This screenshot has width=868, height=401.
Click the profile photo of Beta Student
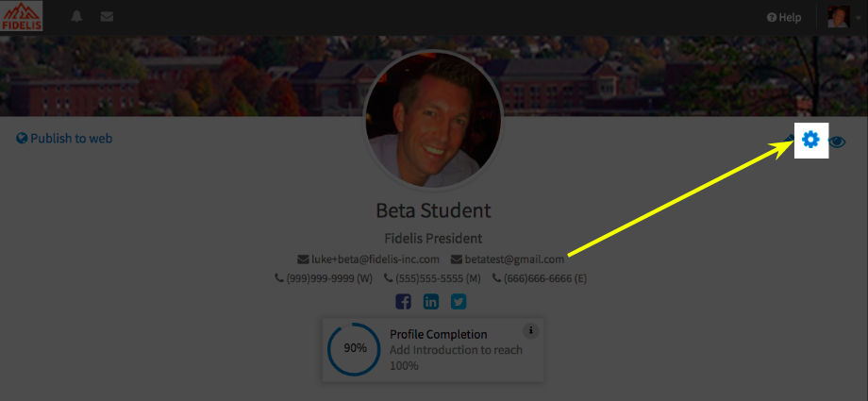pyautogui.click(x=433, y=119)
